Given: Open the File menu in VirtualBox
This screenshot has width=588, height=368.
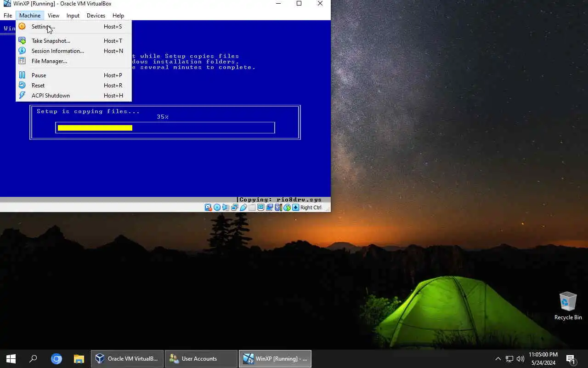Looking at the screenshot, I should [8, 16].
